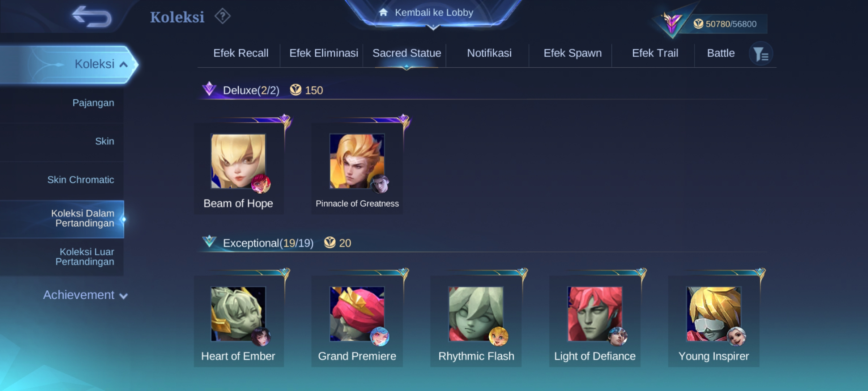Collapse the Koleksi sidebar section
Viewport: 868px width, 391px height.
pyautogui.click(x=69, y=64)
